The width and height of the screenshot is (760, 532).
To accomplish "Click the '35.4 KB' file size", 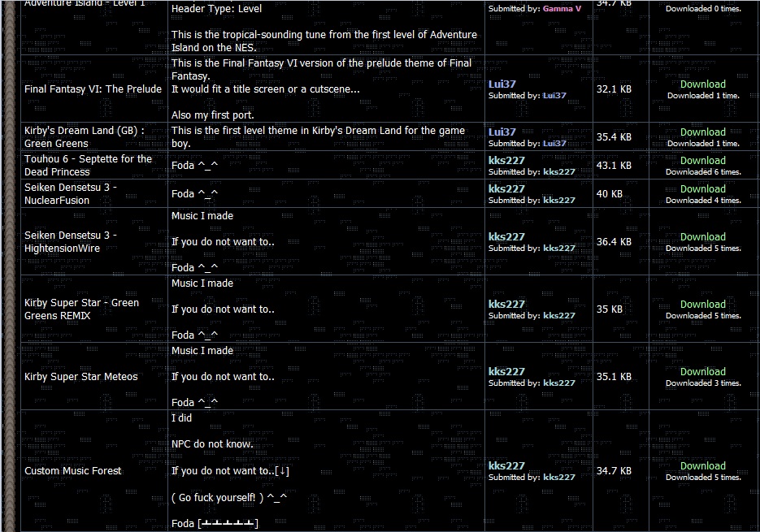I will pyautogui.click(x=614, y=137).
